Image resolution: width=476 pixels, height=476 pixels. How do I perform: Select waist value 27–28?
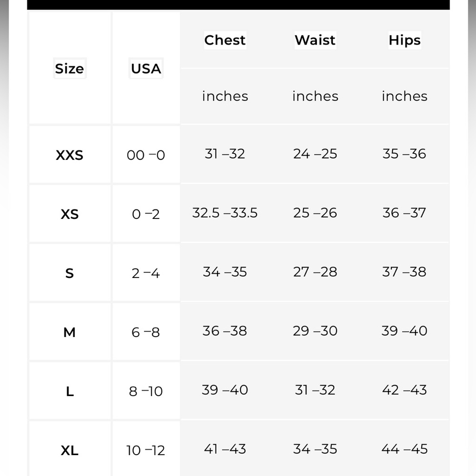coord(315,272)
